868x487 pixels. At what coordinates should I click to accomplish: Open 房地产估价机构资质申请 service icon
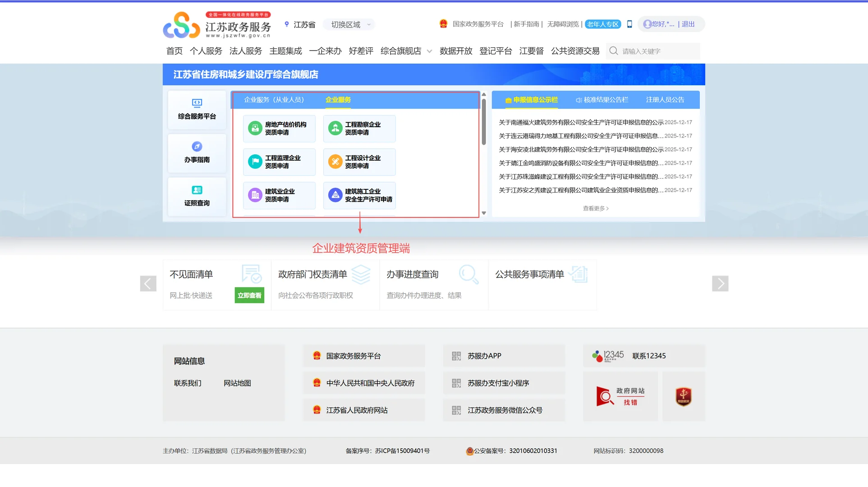279,129
